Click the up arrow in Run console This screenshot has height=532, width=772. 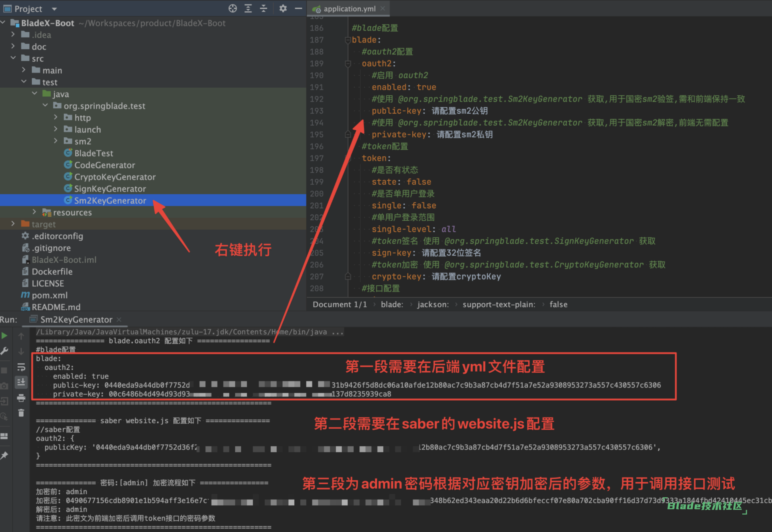pos(21,336)
